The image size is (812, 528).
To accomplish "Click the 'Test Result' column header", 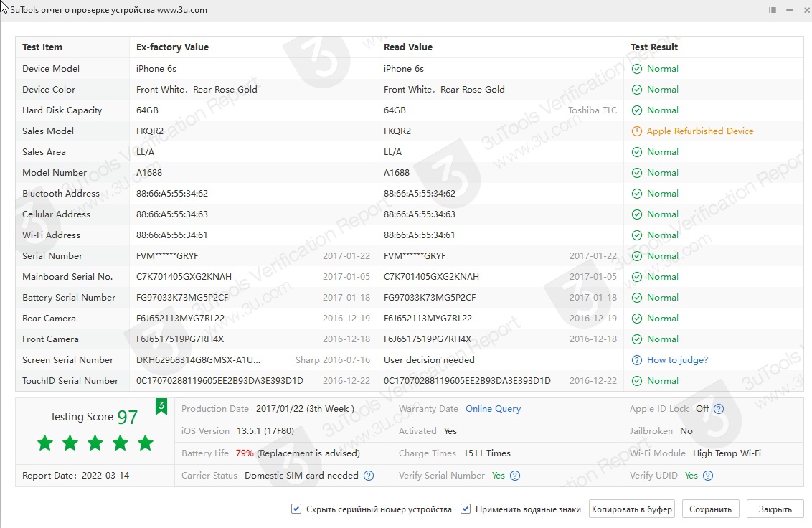I will pos(654,47).
